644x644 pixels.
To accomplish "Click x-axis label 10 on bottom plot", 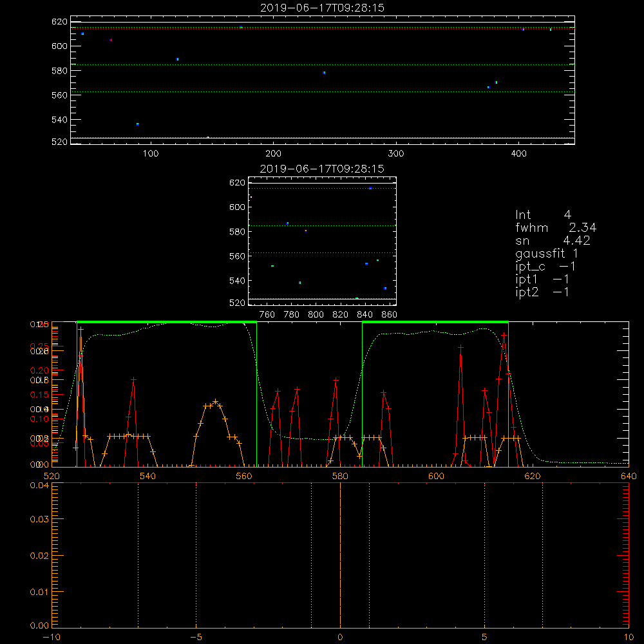I will point(629,638).
